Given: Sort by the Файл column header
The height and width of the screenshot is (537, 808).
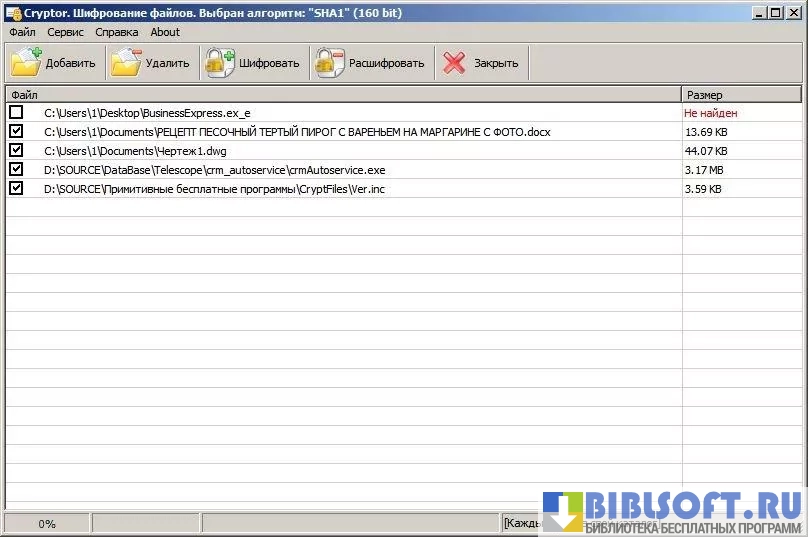Looking at the screenshot, I should [x=340, y=95].
